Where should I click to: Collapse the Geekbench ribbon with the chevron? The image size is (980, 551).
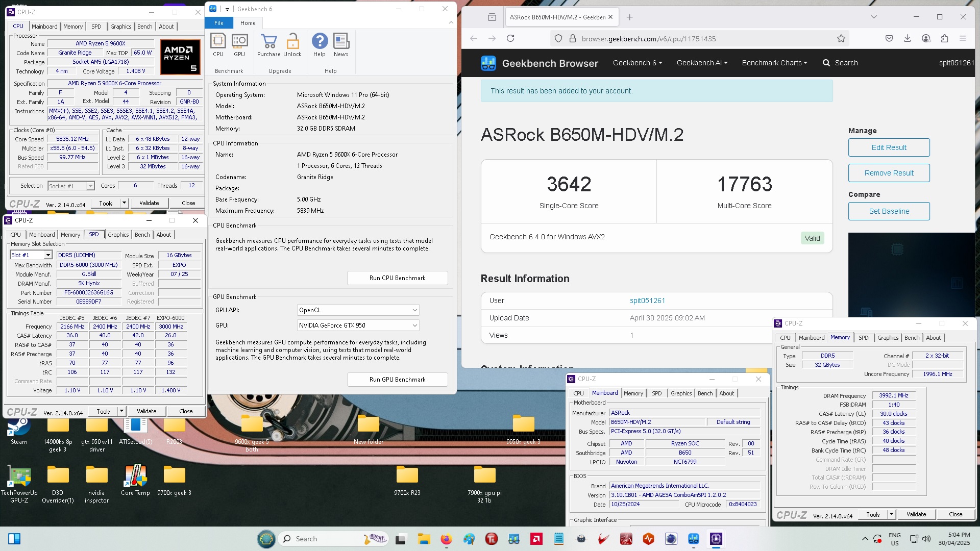click(x=451, y=22)
